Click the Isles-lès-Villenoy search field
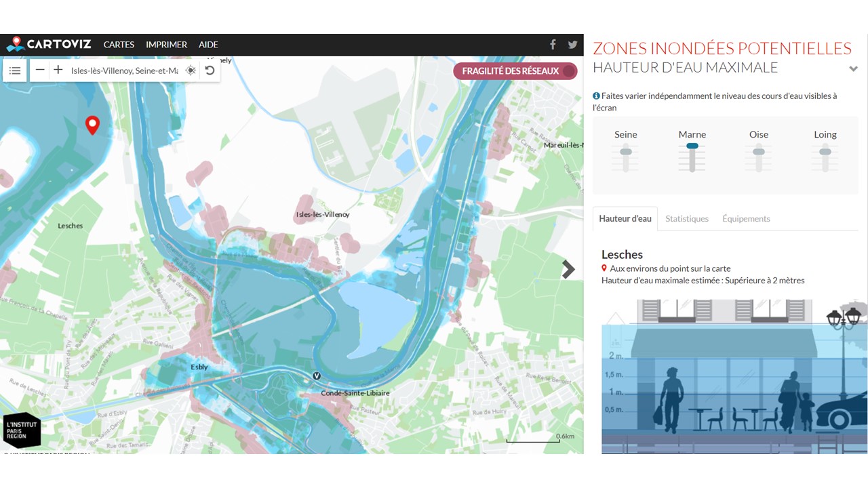This screenshot has width=868, height=488. click(x=125, y=70)
